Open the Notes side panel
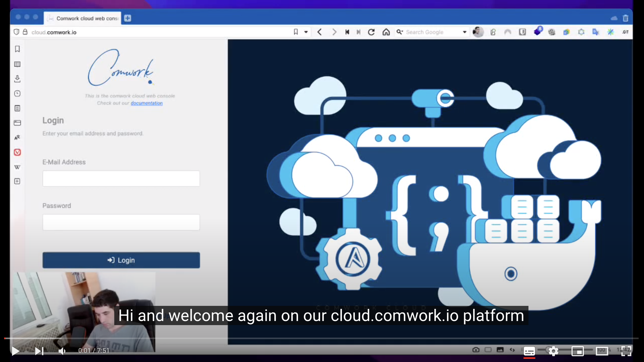The height and width of the screenshot is (362, 644). pos(17,108)
